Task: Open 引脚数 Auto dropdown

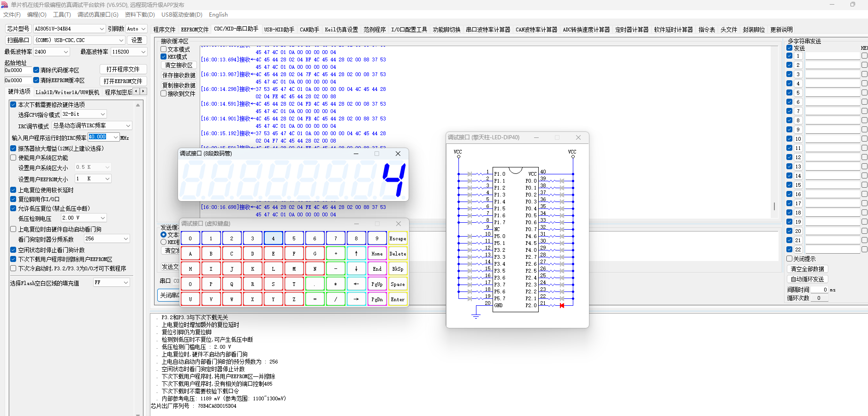Action: [x=137, y=29]
